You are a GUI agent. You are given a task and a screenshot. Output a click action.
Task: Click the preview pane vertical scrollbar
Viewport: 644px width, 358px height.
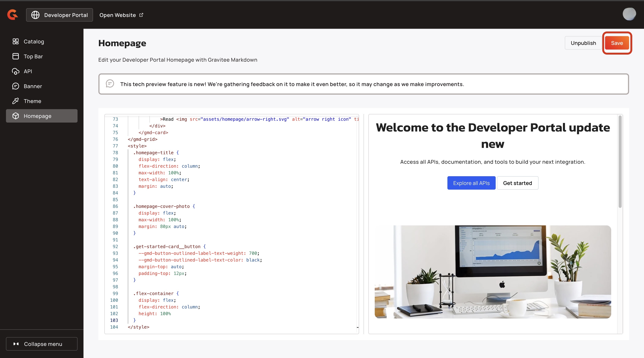[x=620, y=162]
